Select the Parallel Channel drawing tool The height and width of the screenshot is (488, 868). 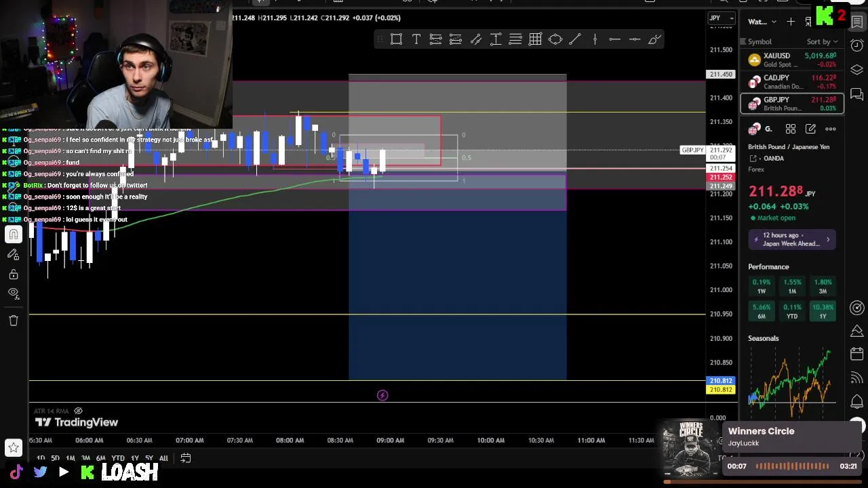tap(475, 39)
